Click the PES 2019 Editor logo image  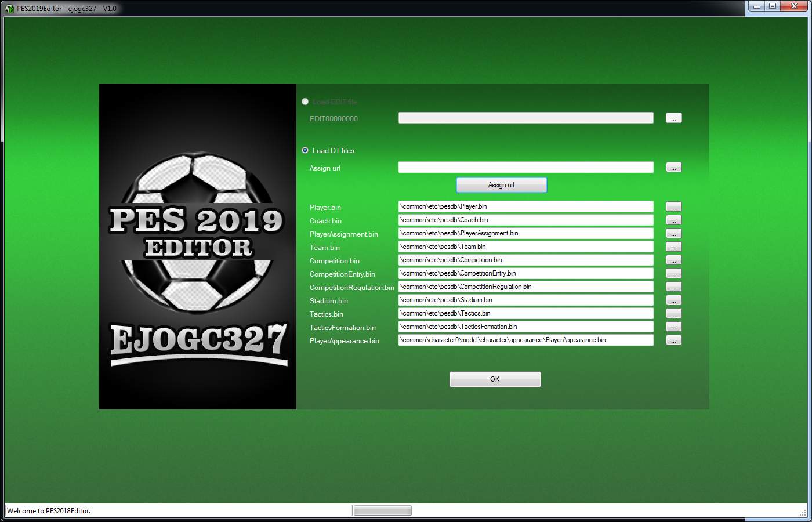(x=198, y=246)
